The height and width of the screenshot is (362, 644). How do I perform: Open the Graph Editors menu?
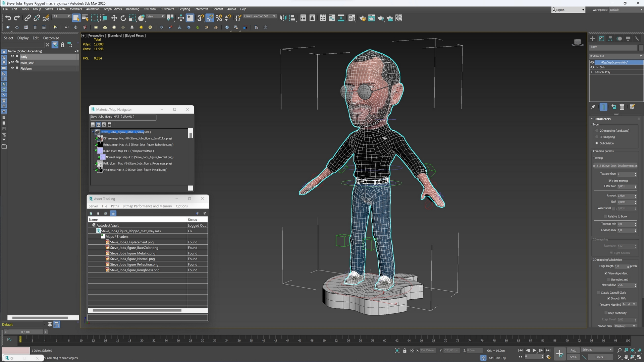pyautogui.click(x=113, y=9)
